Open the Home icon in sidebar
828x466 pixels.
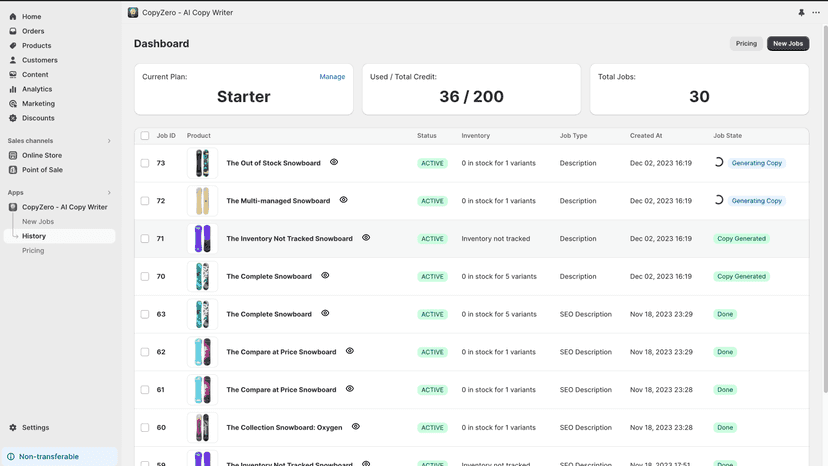(13, 16)
